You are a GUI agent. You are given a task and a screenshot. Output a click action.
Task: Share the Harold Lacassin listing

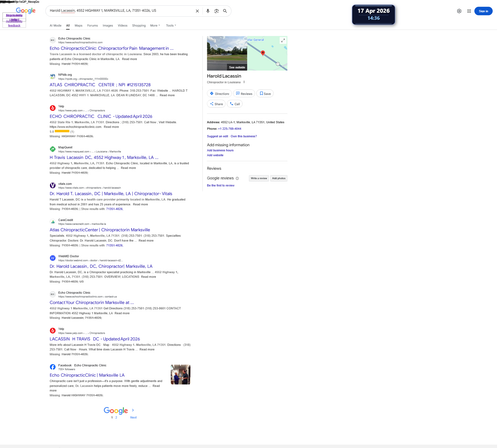tap(216, 104)
